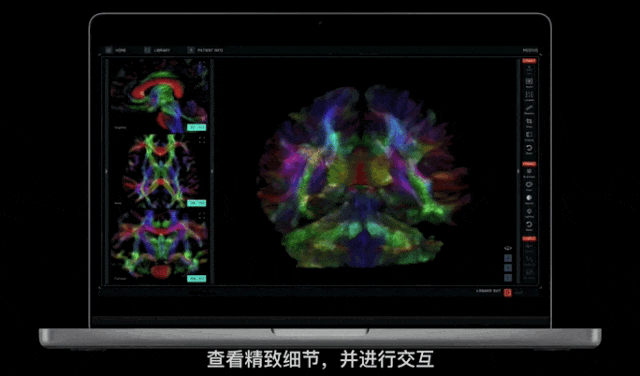This screenshot has height=376, width=640.
Task: Click the middle blue square view button
Action: click(508, 268)
